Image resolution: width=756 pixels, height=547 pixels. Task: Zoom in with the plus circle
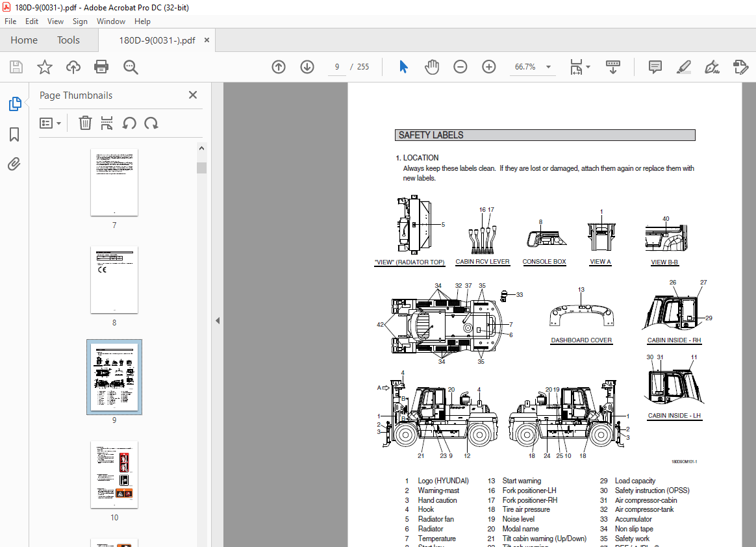click(489, 67)
